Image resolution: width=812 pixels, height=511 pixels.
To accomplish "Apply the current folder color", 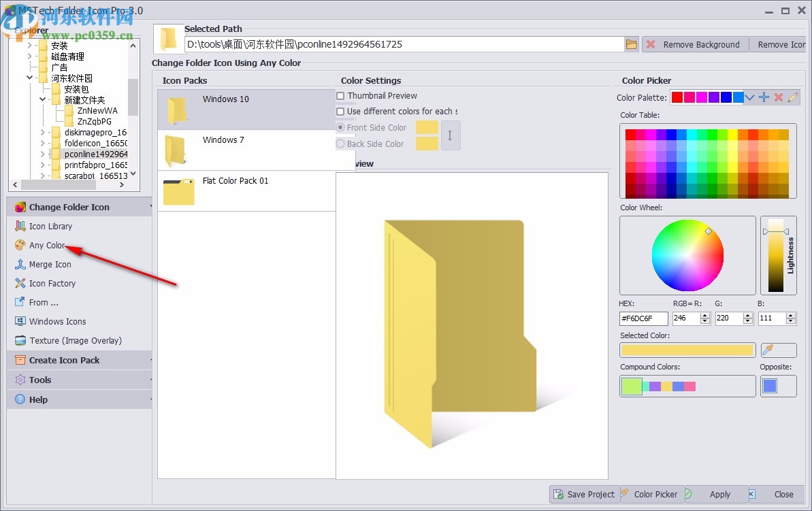I will click(721, 495).
